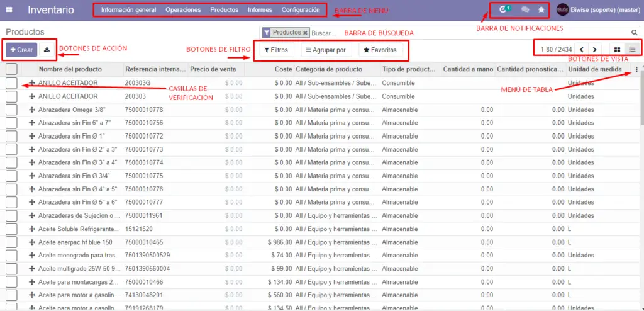Open the Filtros dropdown
Image resolution: width=644 pixels, height=311 pixels.
point(277,50)
